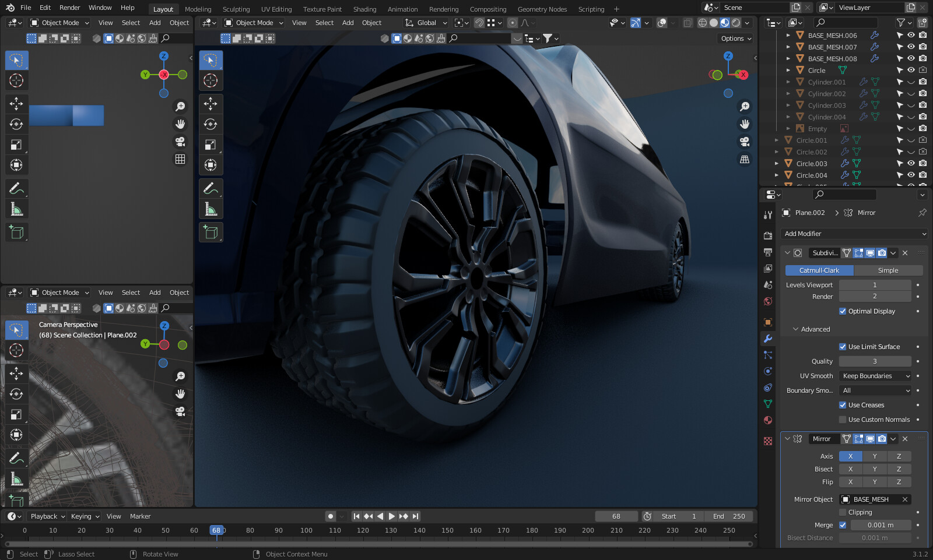Open the Options dropdown in viewport
The image size is (933, 560).
tap(736, 38)
